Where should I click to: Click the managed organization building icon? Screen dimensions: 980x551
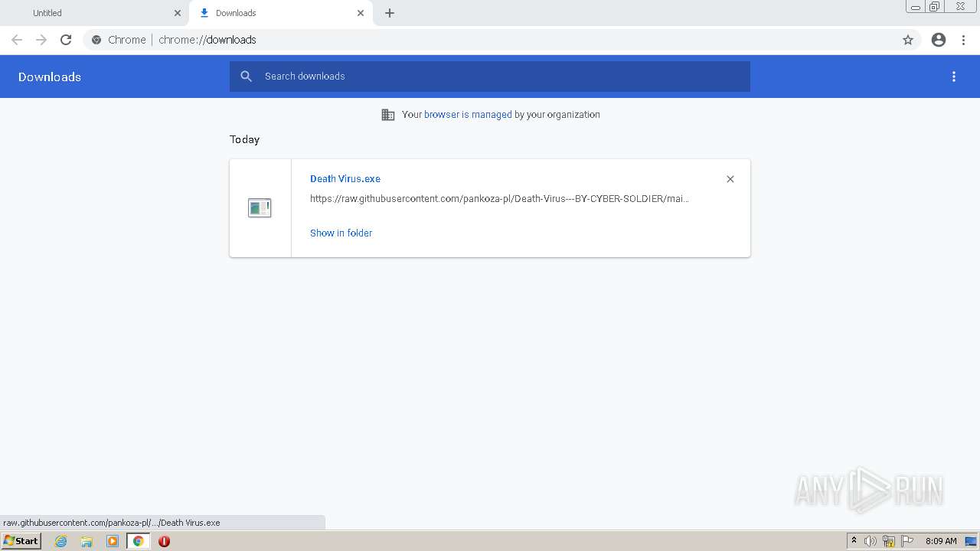[388, 115]
